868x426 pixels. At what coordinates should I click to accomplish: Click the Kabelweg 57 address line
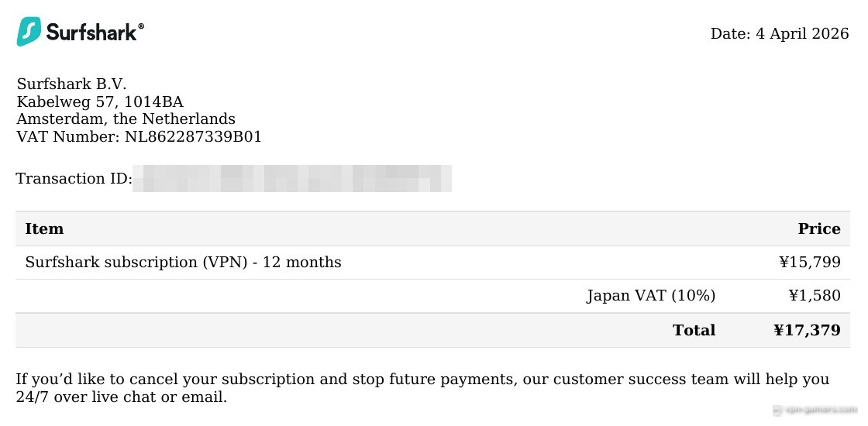click(100, 101)
